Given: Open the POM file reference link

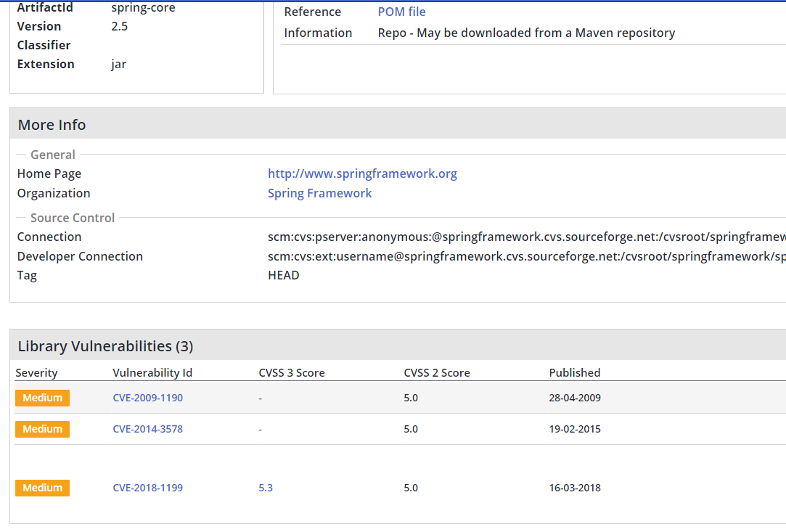Looking at the screenshot, I should click(x=401, y=12).
